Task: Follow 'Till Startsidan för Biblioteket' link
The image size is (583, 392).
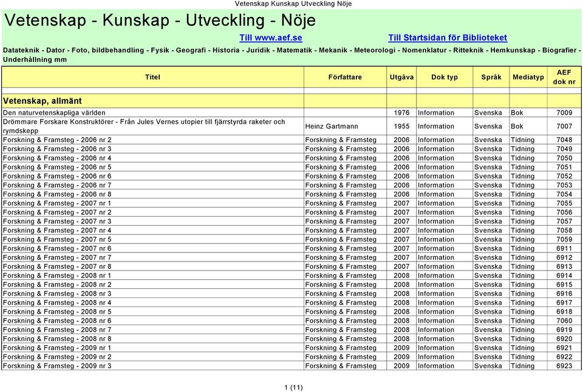Action: tap(448, 38)
